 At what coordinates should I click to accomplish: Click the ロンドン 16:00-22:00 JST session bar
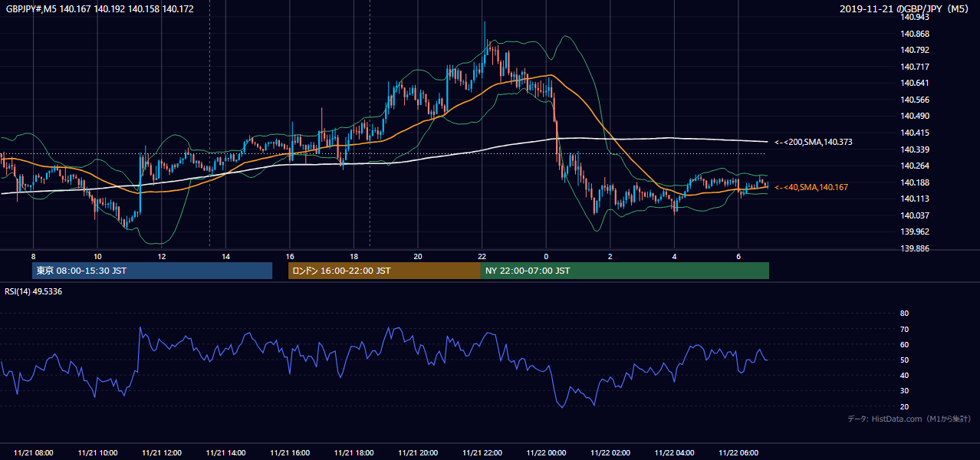click(384, 271)
